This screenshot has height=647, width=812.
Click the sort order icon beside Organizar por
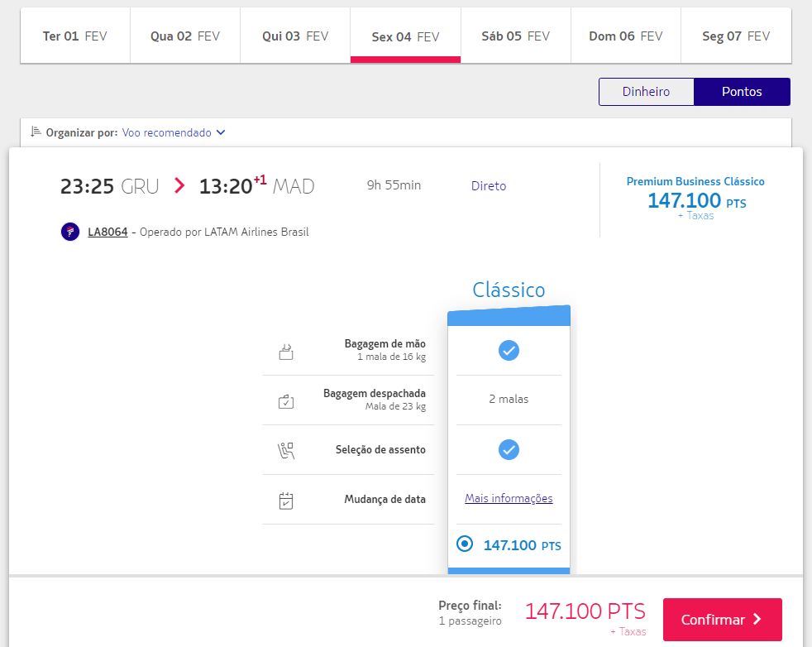[x=36, y=132]
